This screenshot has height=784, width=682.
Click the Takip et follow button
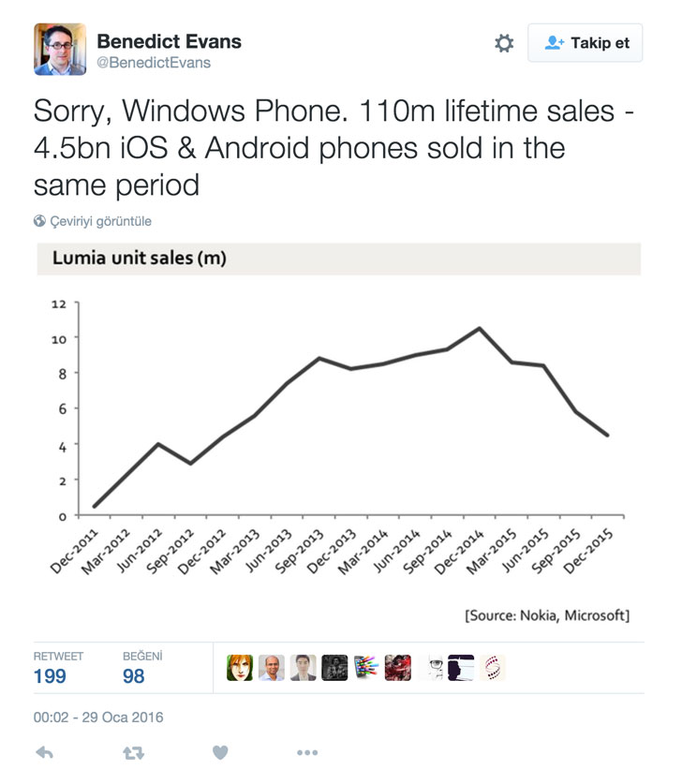[x=585, y=43]
